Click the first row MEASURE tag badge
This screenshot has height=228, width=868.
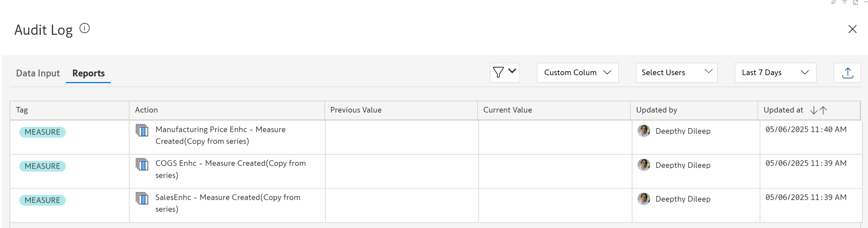pyautogui.click(x=42, y=132)
